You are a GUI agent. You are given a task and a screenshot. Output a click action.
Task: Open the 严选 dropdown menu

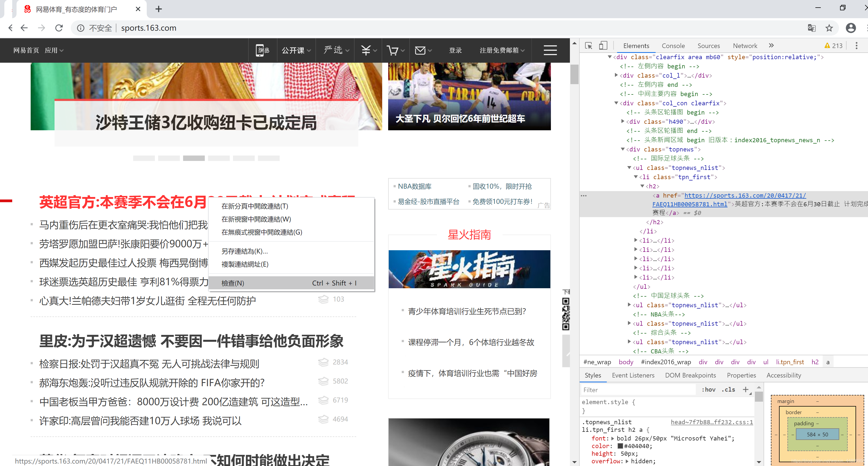pos(336,50)
